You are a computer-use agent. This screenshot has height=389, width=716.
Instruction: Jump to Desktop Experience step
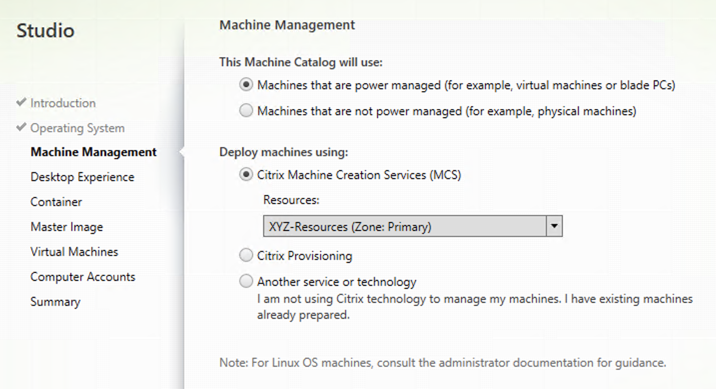82,177
